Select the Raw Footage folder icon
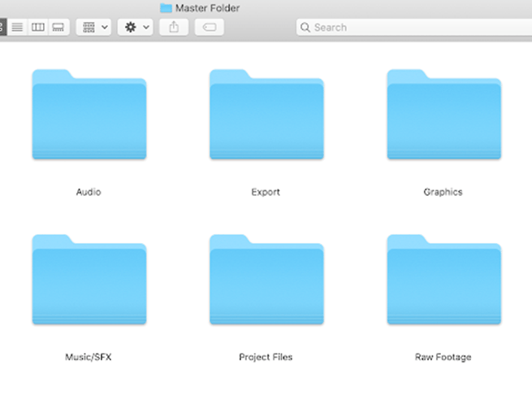 pyautogui.click(x=444, y=280)
